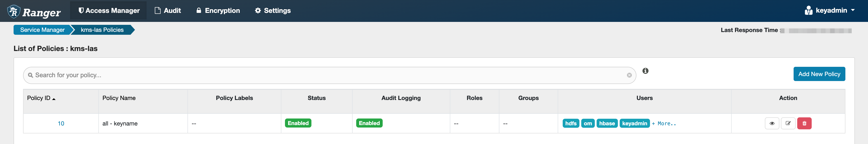Focus the policy search input field
This screenshot has height=144, width=868.
point(330,75)
